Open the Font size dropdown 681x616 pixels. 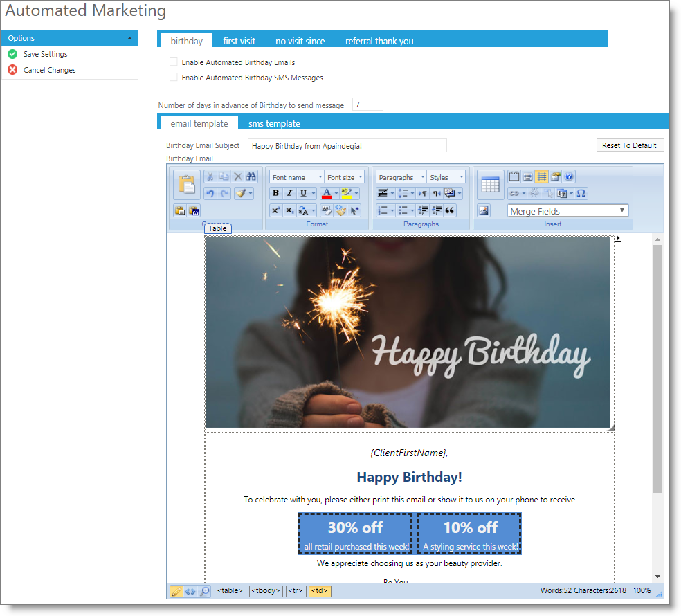pyautogui.click(x=345, y=177)
